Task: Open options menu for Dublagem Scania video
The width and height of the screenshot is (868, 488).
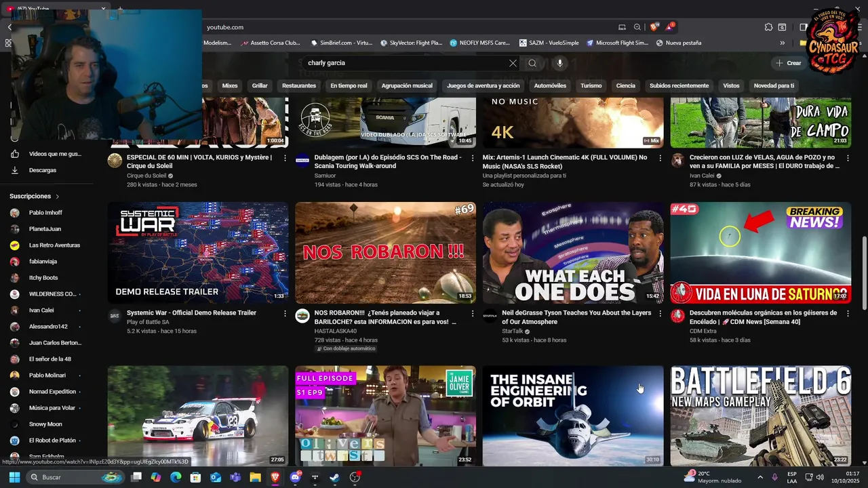Action: click(473, 157)
